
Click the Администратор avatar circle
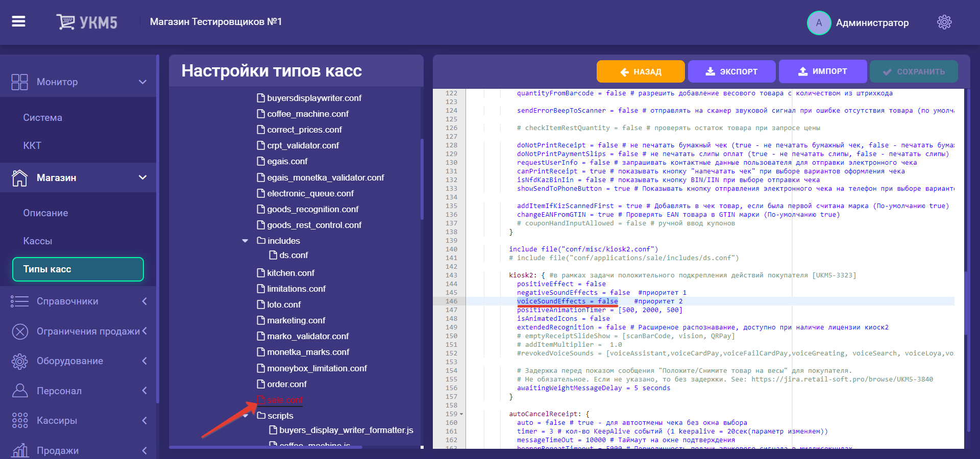[819, 23]
